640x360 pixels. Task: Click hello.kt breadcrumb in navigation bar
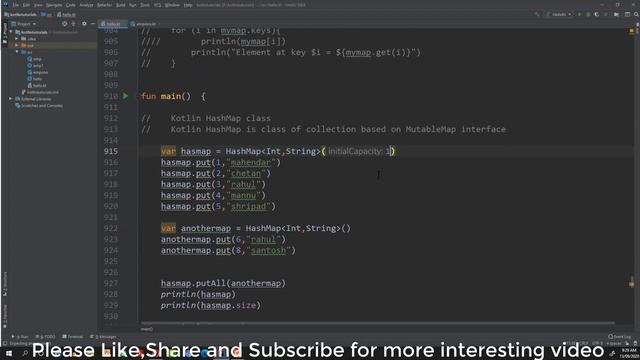pos(66,15)
